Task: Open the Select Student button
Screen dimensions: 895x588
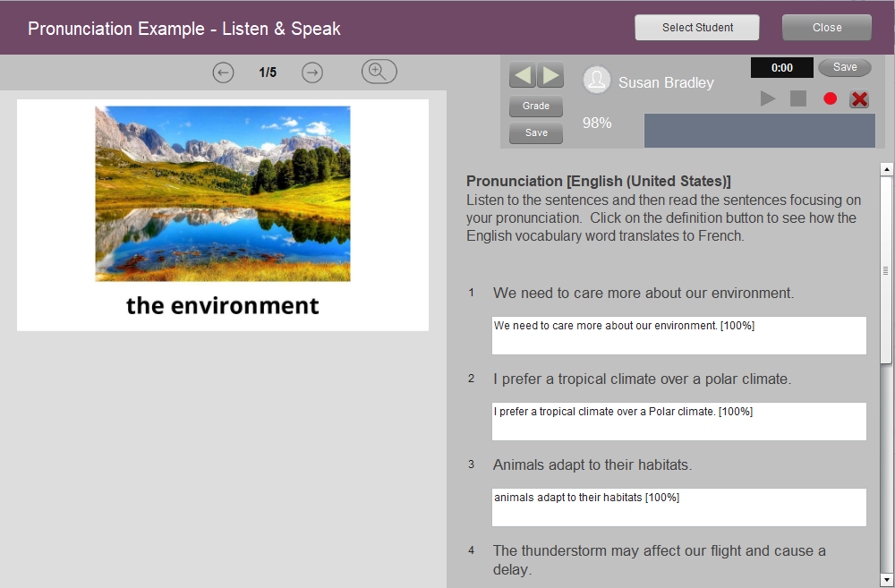Action: [697, 28]
